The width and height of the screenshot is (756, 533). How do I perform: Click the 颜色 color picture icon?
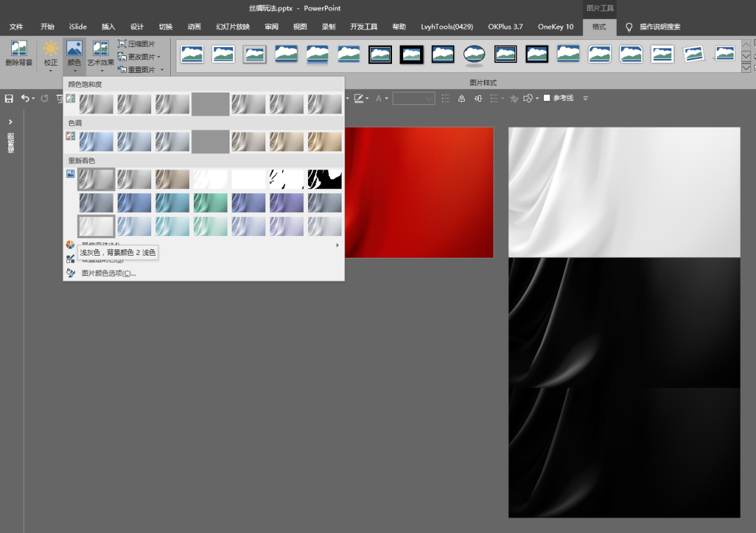[x=74, y=49]
